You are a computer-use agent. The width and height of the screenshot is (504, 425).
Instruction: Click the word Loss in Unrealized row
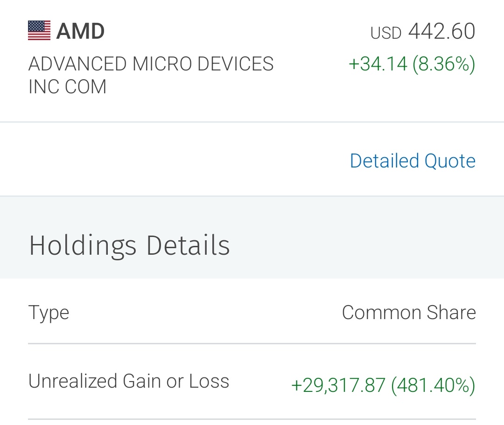[209, 381]
